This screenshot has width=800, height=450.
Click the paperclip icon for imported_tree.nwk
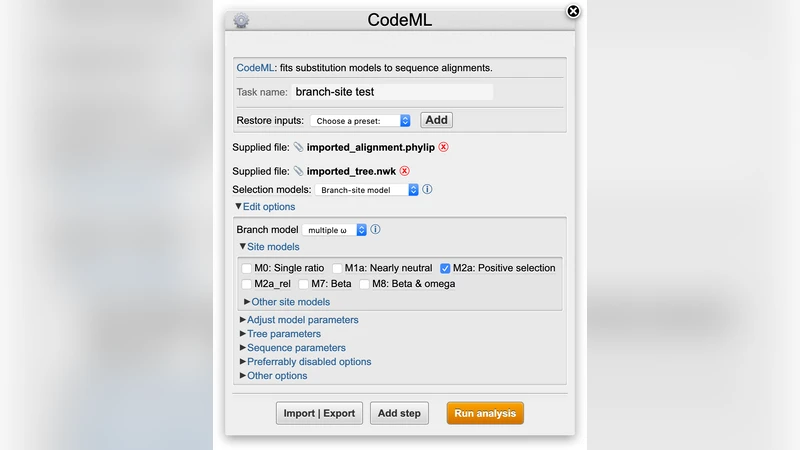[298, 171]
